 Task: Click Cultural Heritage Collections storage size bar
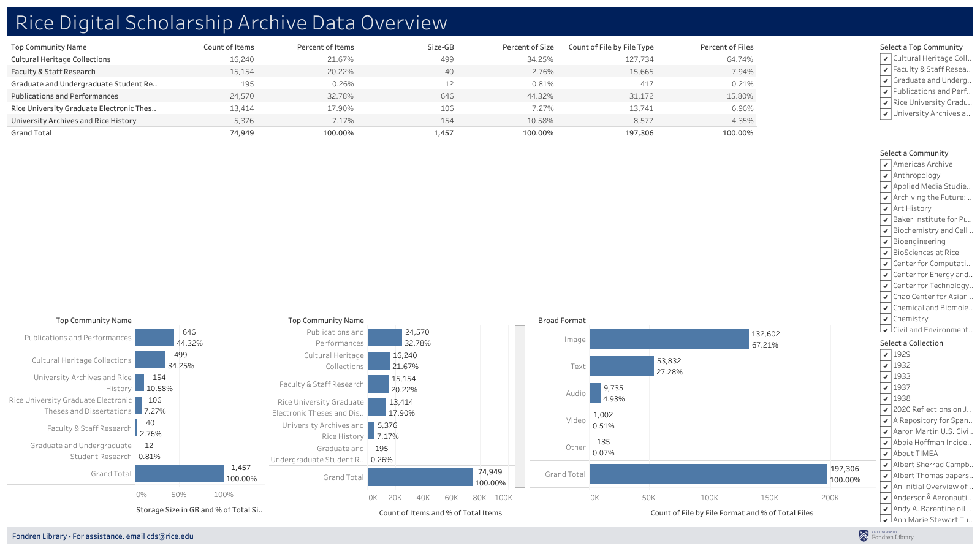coord(150,360)
